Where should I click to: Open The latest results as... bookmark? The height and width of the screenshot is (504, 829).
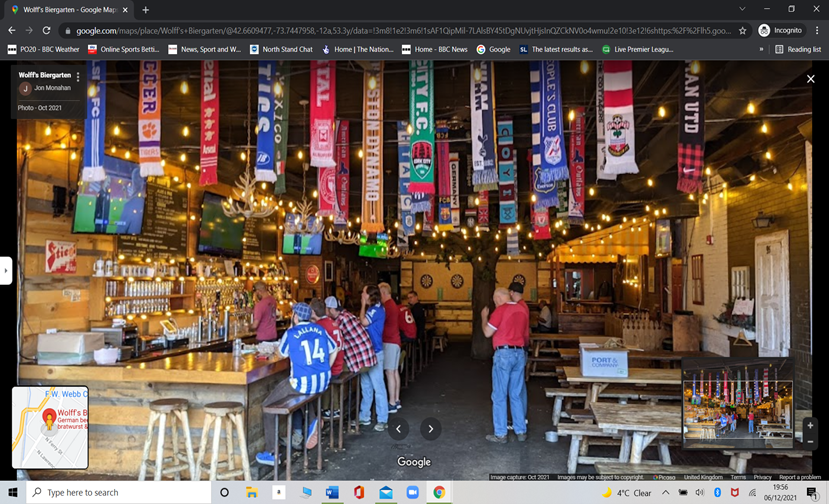pyautogui.click(x=556, y=49)
